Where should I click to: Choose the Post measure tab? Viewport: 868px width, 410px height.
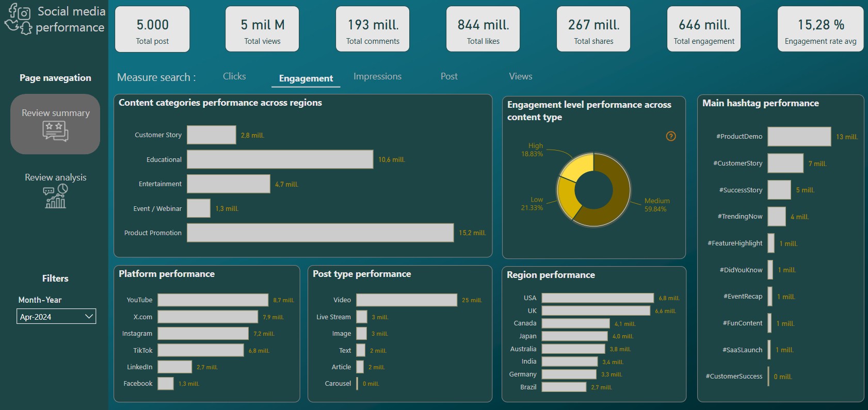point(449,76)
